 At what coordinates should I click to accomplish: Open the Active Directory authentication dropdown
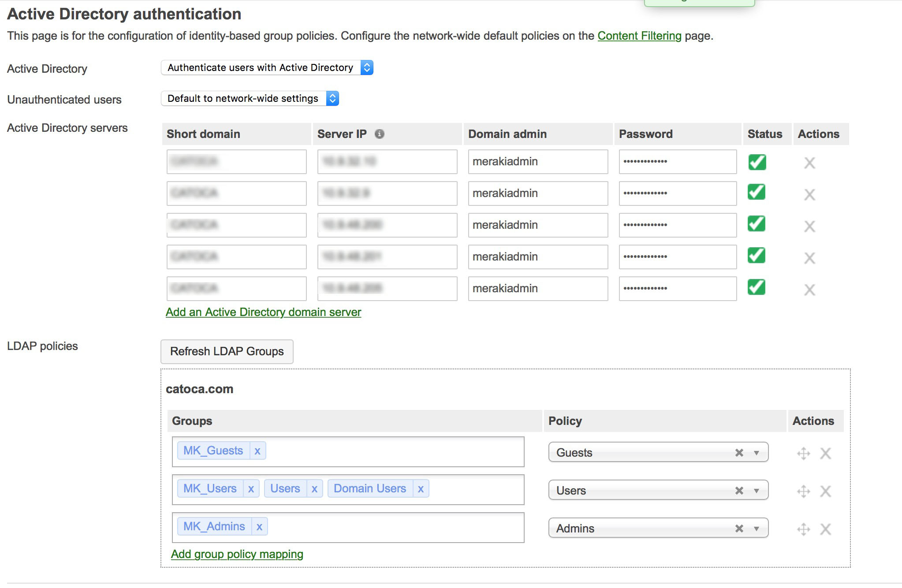(267, 67)
